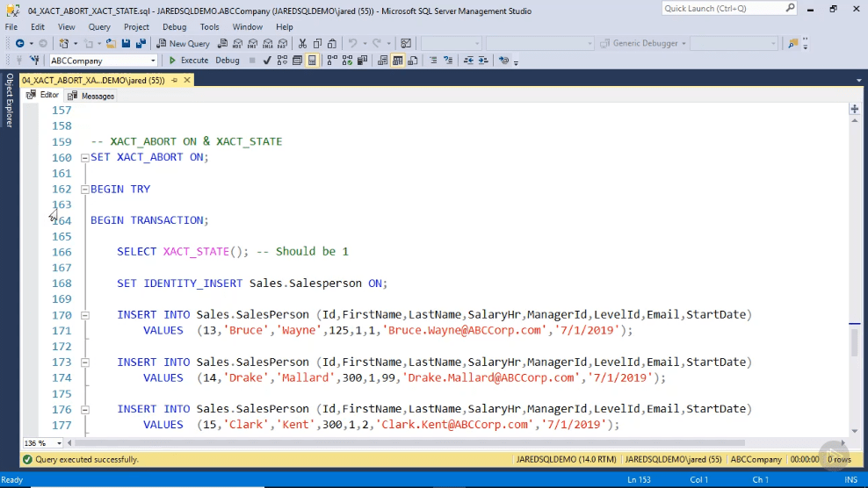The height and width of the screenshot is (488, 868).
Task: Open the ABCCompany database dropdown
Action: point(153,61)
